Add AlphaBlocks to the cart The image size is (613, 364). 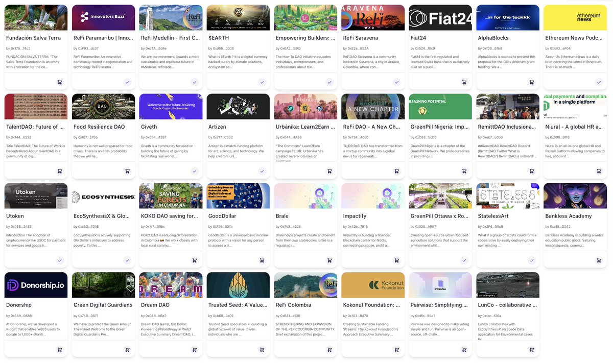(x=532, y=82)
